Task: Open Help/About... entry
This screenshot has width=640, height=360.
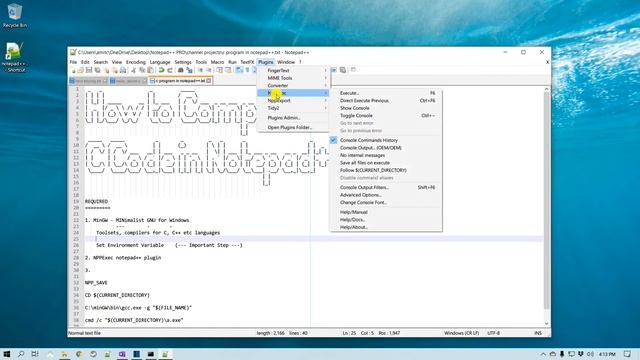Action: (x=386, y=227)
